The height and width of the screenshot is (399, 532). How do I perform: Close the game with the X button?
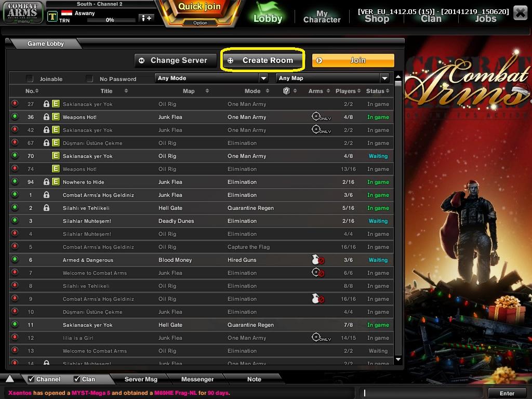coord(520,13)
